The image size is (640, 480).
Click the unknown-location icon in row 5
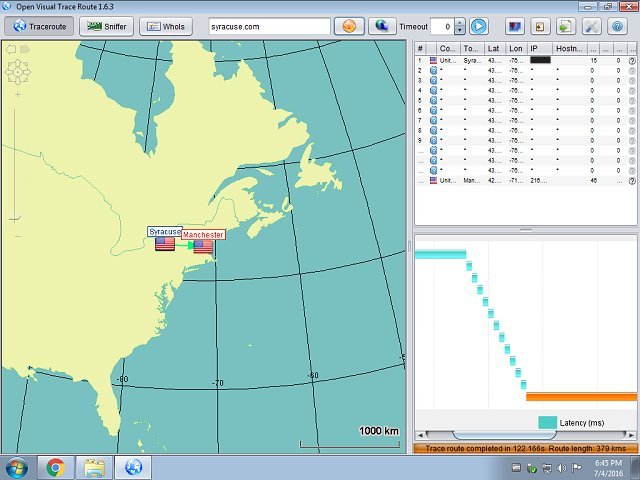point(433,100)
